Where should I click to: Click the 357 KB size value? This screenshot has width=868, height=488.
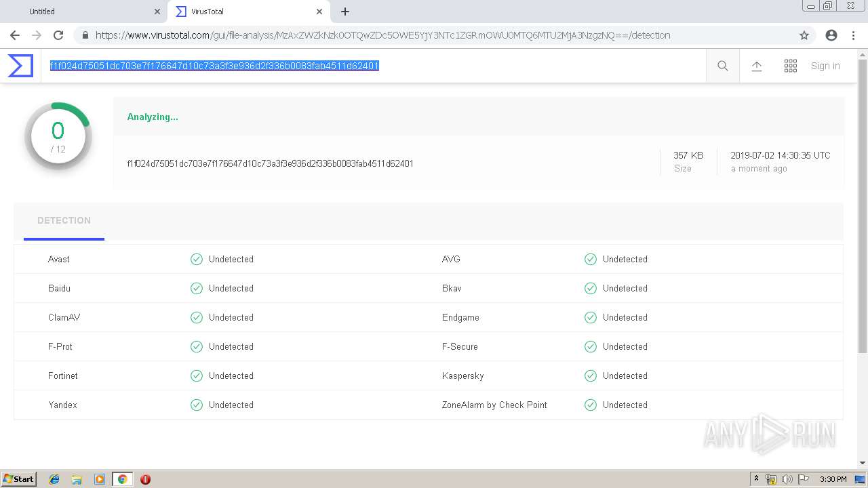pos(688,155)
